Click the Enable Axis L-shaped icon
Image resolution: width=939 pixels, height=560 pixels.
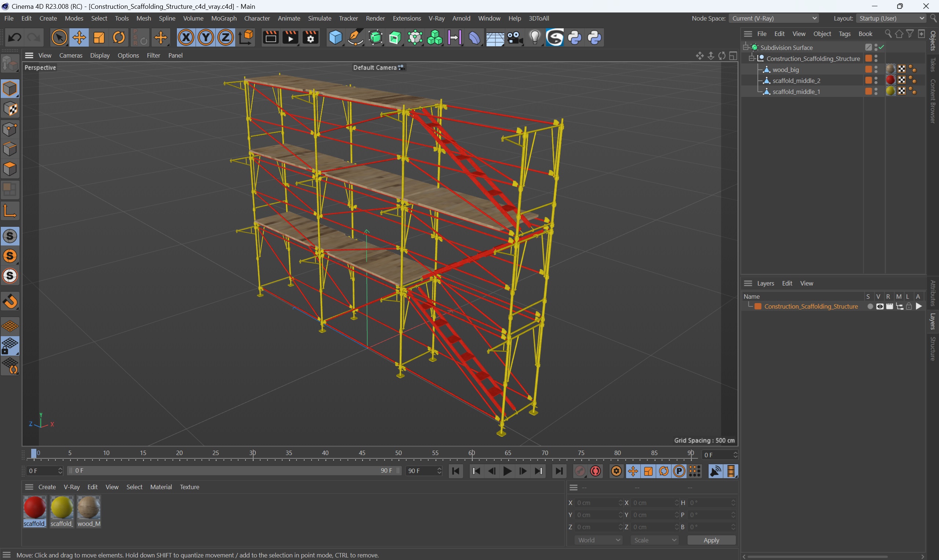coord(10,211)
